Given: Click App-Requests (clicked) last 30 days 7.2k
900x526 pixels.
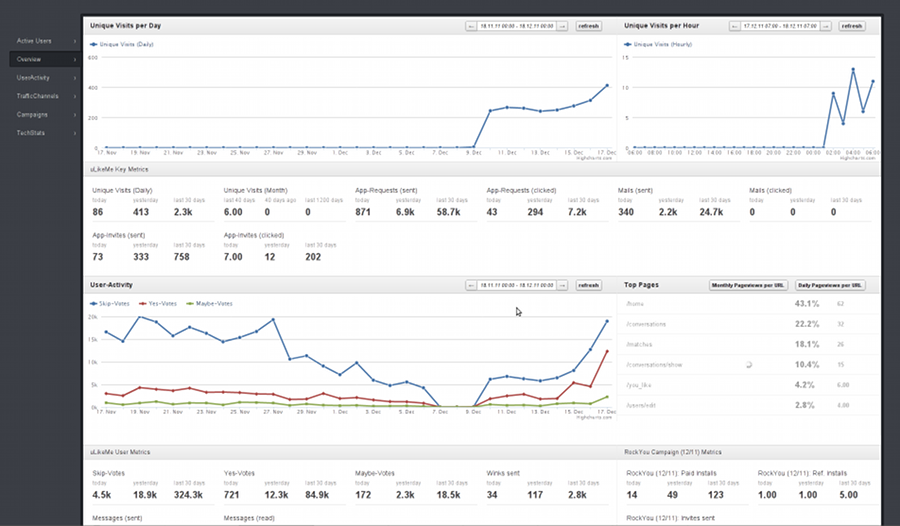Looking at the screenshot, I should 577,212.
